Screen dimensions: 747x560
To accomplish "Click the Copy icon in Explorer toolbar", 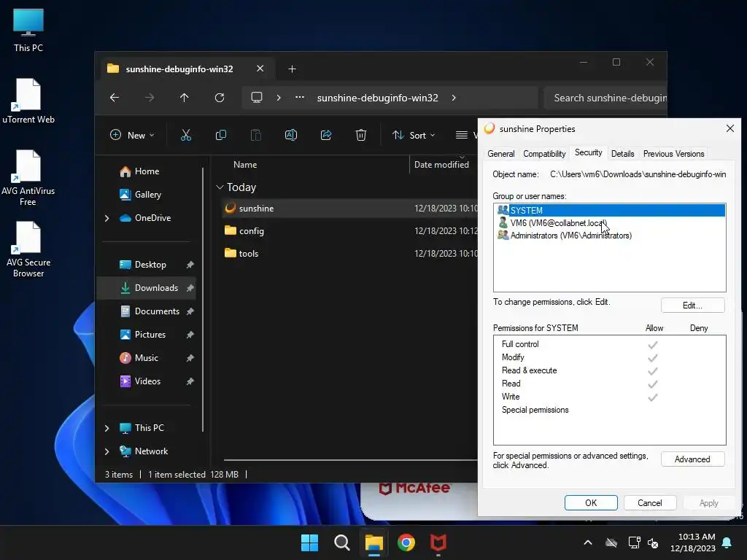I will pyautogui.click(x=220, y=135).
